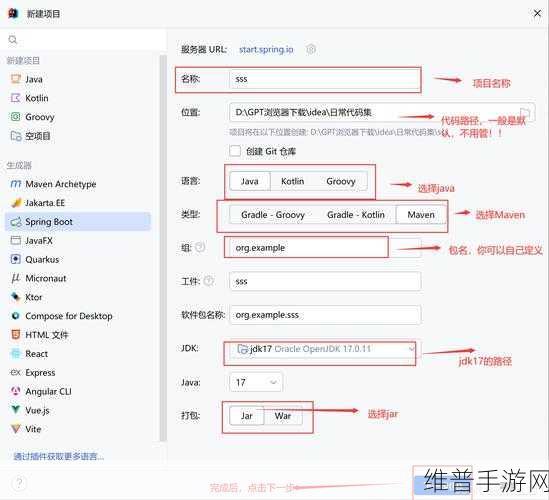Screen dimensions: 549x500
Task: Click the group org.example field
Action: pyautogui.click(x=325, y=248)
